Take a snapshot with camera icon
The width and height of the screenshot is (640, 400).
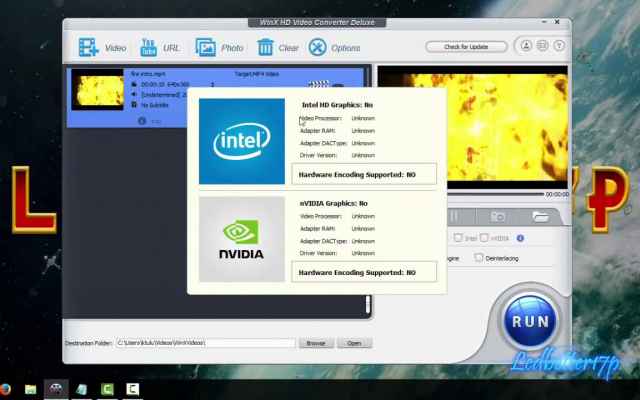tap(498, 216)
